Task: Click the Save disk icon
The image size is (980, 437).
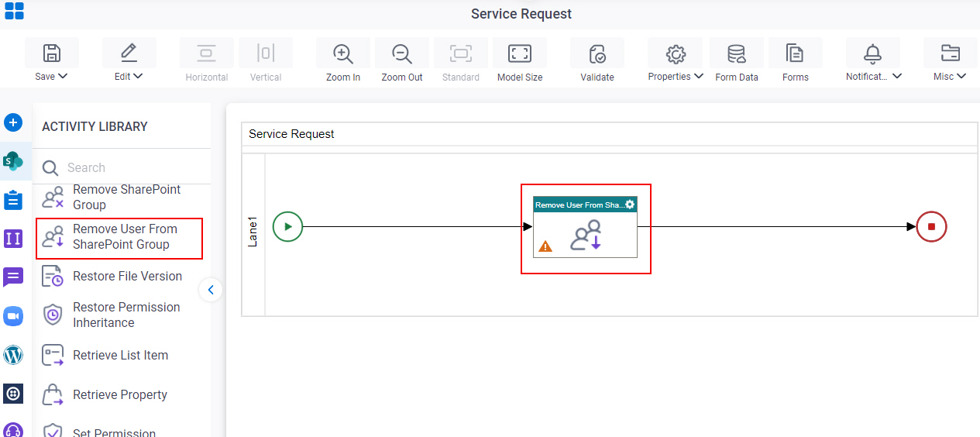Action: [x=51, y=53]
